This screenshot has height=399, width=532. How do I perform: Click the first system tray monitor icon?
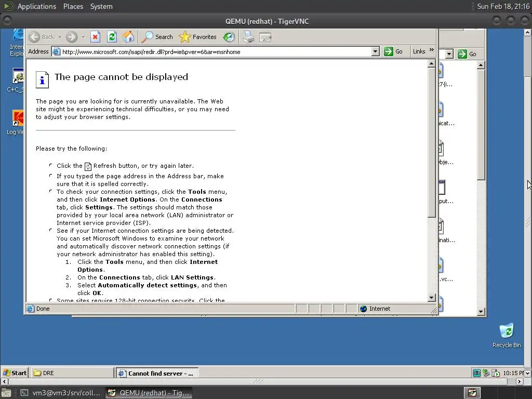(x=477, y=373)
